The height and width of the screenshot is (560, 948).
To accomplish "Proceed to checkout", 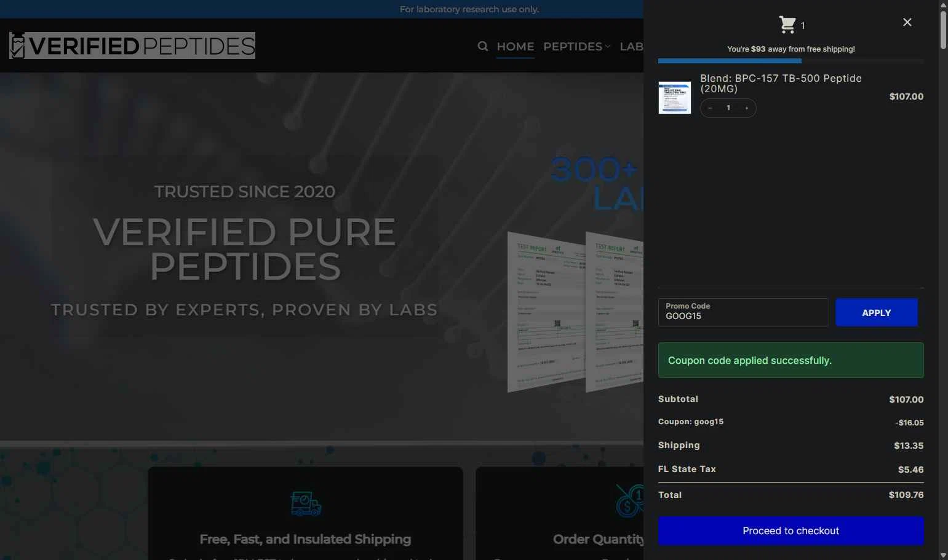I will [x=791, y=530].
